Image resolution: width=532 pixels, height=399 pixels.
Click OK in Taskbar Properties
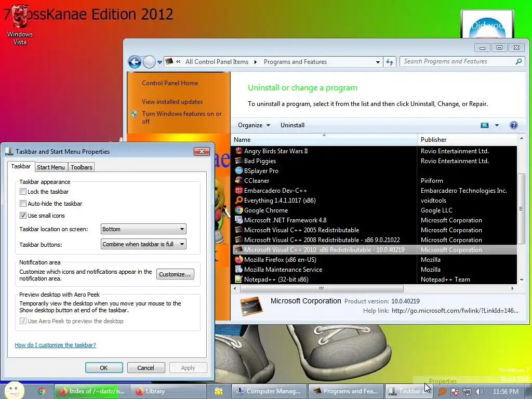coord(104,368)
